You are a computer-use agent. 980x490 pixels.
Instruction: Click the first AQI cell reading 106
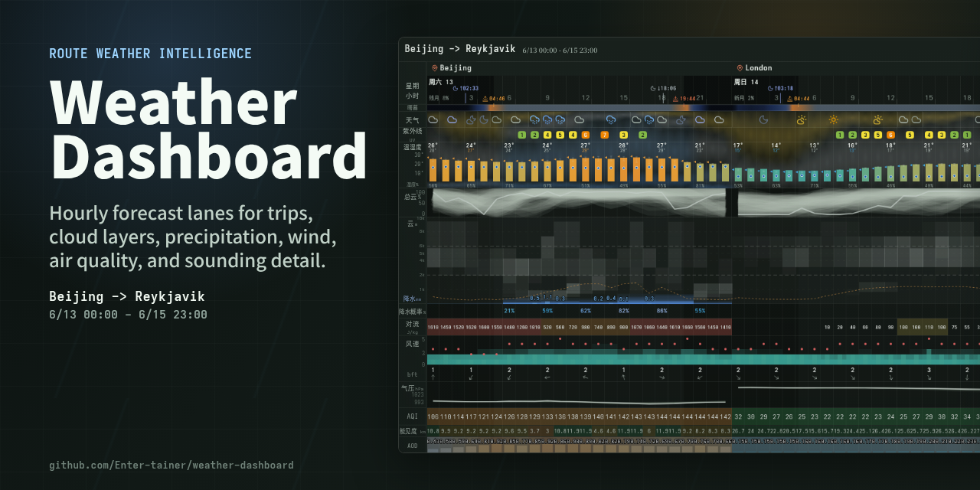coord(433,416)
